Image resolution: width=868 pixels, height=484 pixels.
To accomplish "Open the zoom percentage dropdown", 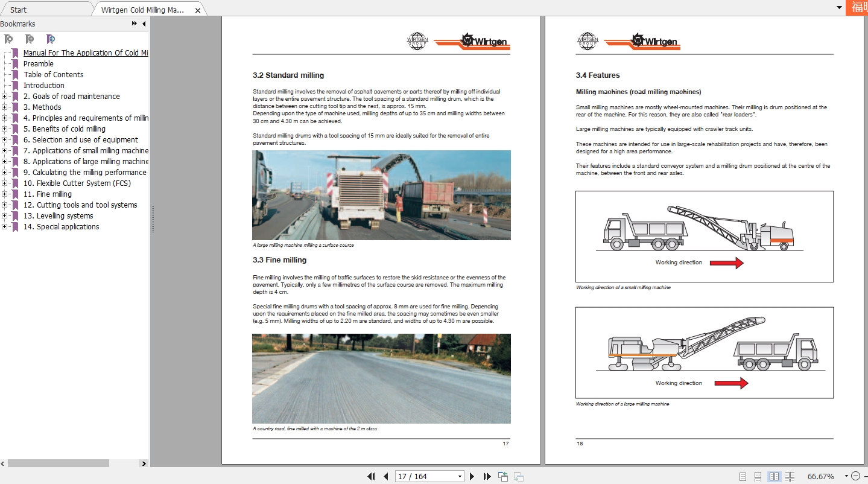I will (847, 476).
